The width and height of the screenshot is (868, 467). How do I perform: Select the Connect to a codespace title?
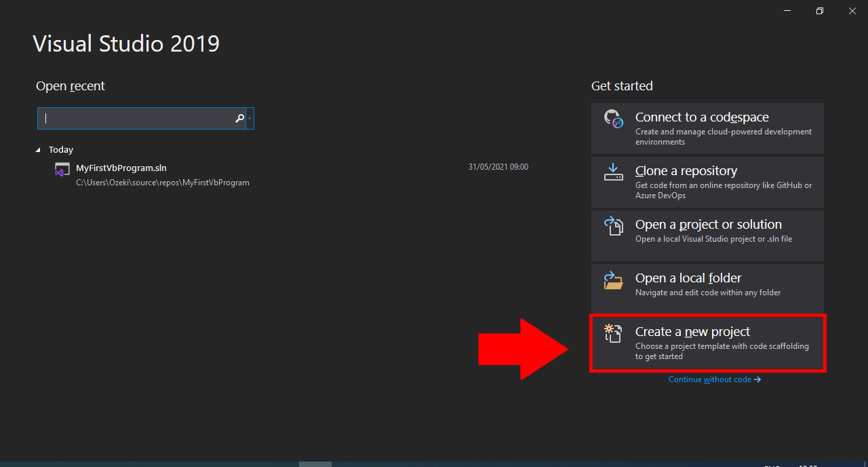click(702, 117)
